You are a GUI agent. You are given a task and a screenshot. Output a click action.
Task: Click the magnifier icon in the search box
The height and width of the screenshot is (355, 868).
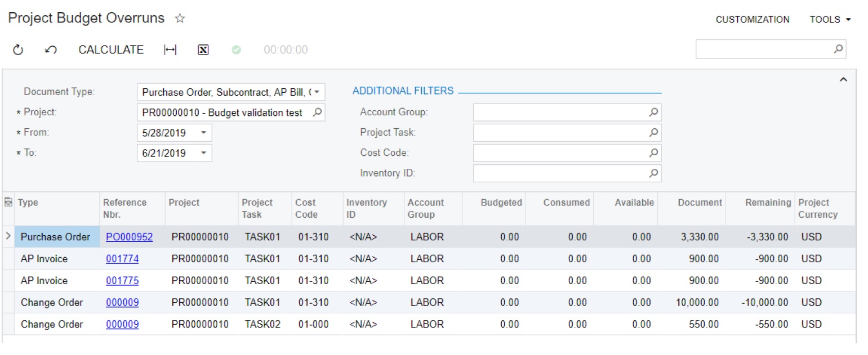(x=839, y=49)
